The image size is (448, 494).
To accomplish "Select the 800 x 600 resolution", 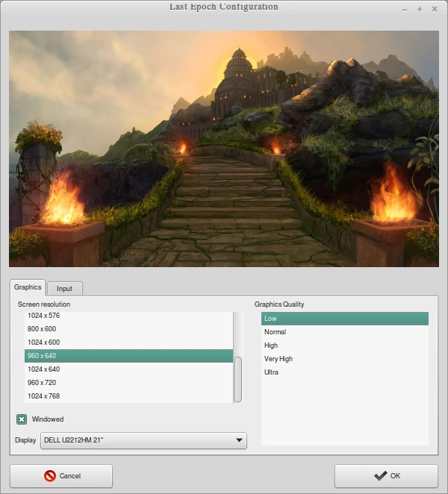I will tap(128, 329).
